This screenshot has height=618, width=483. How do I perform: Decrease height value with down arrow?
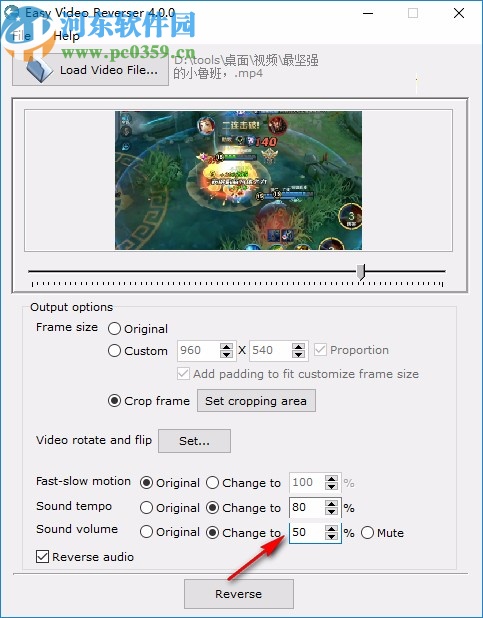click(298, 355)
